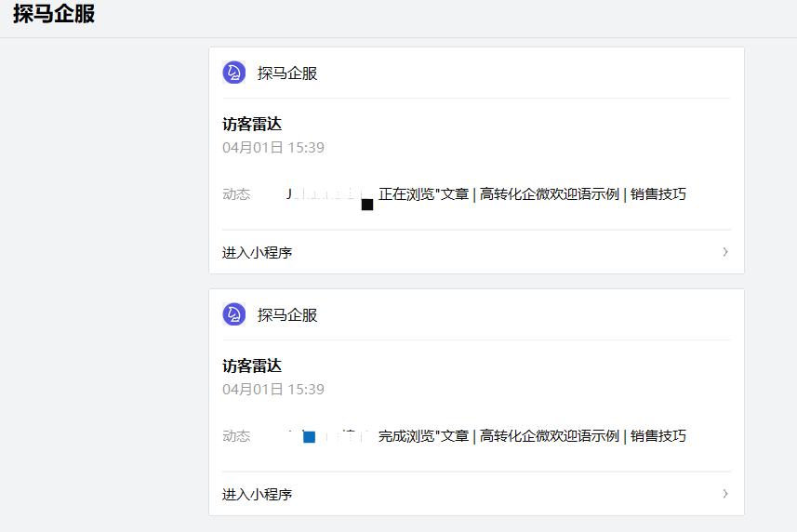Expand the bottom card's 进入小程序 chevron arrow
This screenshot has width=797, height=532.
725,494
